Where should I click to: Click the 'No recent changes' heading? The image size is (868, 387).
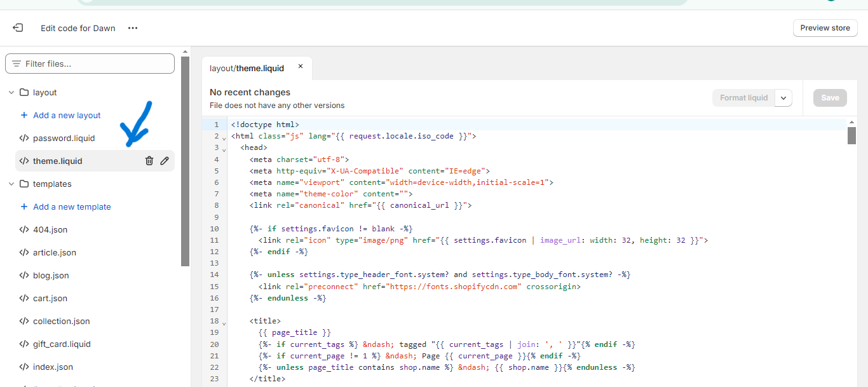point(250,92)
